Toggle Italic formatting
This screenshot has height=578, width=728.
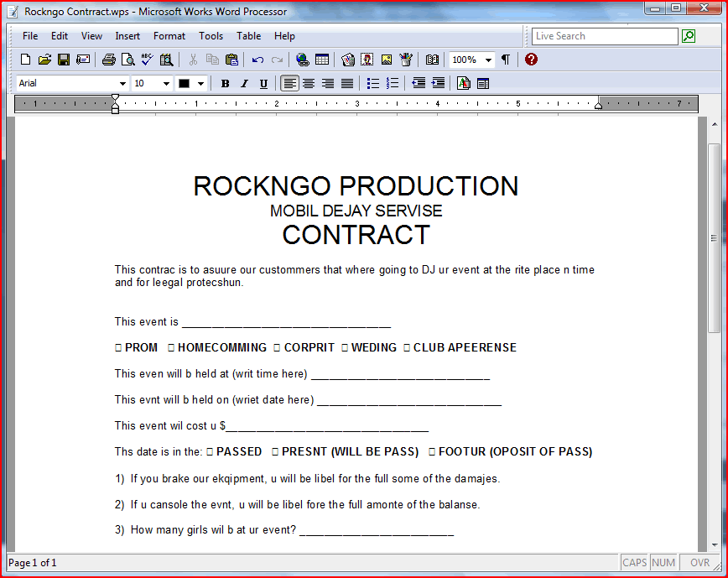tap(244, 83)
